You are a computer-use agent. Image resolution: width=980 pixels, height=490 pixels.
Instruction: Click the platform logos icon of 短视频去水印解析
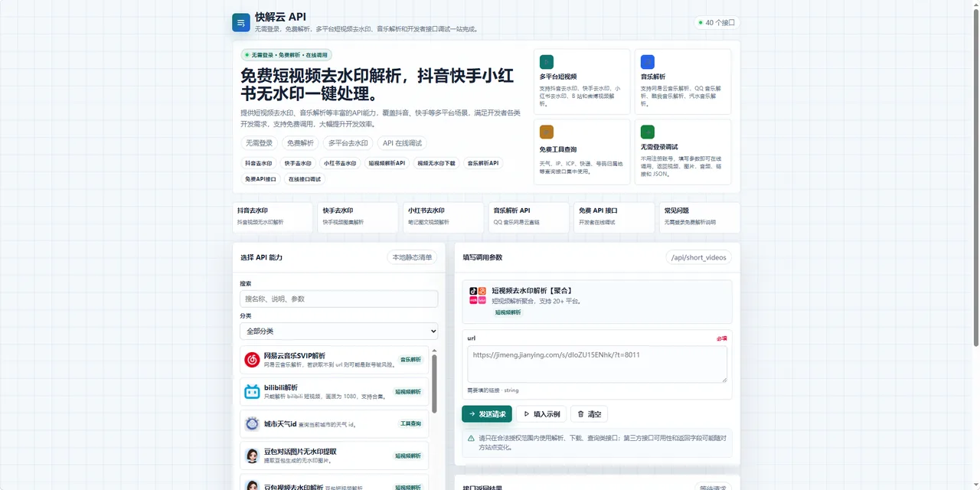[x=478, y=296]
